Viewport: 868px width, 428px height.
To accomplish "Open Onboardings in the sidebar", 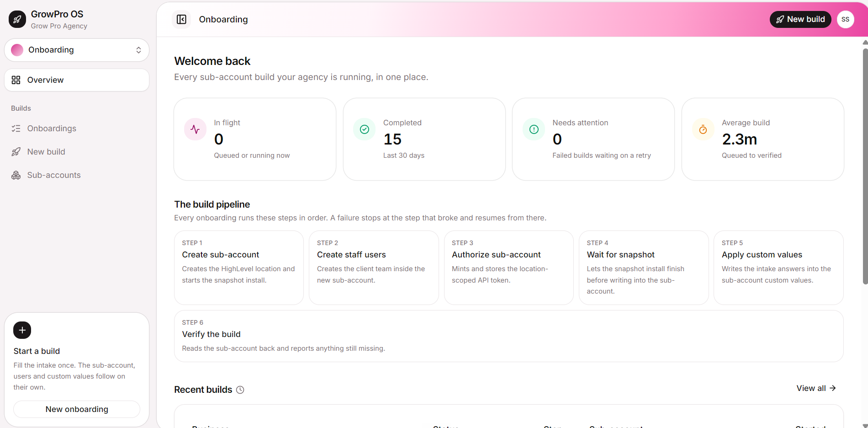I will tap(77, 128).
